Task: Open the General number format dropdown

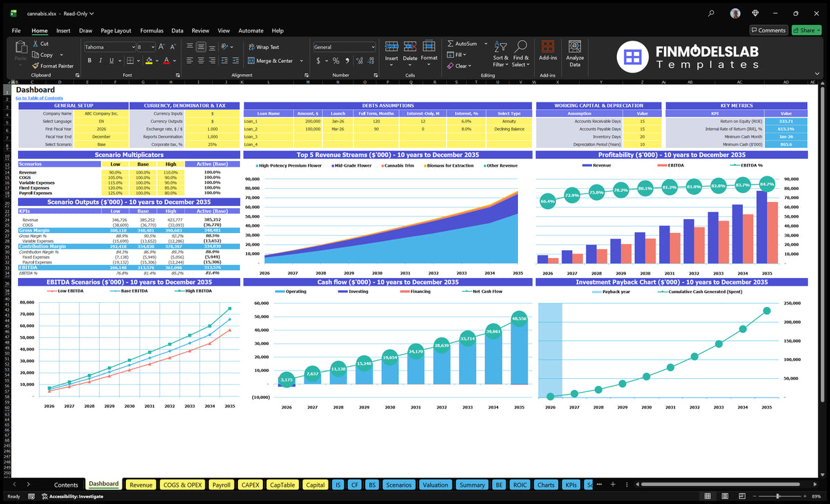Action: coord(373,47)
